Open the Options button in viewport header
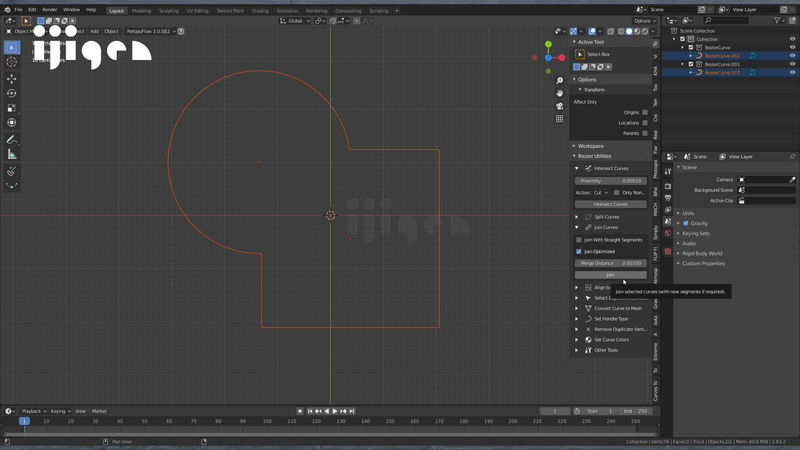Viewport: 800px width, 450px height. coord(644,21)
